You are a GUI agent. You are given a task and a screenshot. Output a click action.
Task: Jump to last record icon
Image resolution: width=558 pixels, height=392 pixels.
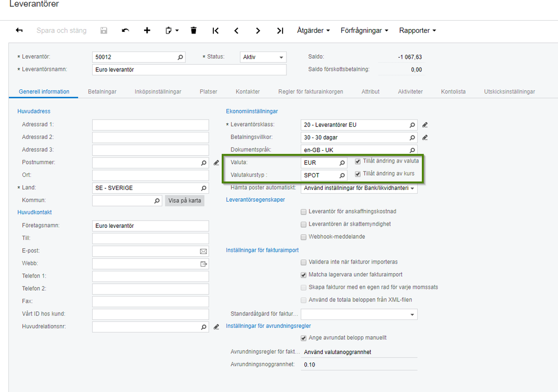(280, 31)
